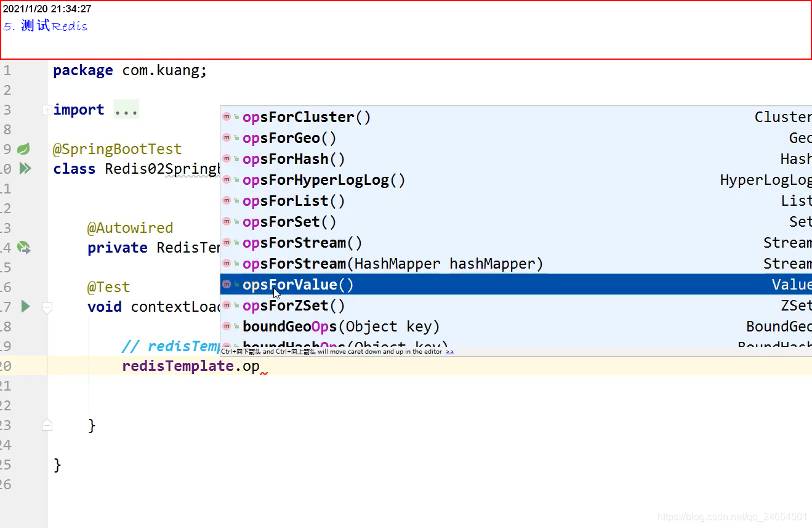
Task: Click the @SpringBootTest annotation
Action: pos(117,149)
